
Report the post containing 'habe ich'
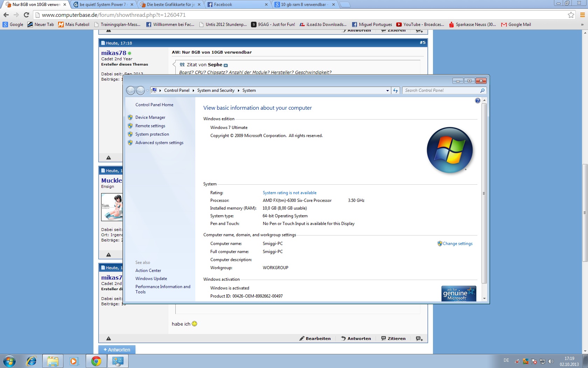(x=108, y=339)
